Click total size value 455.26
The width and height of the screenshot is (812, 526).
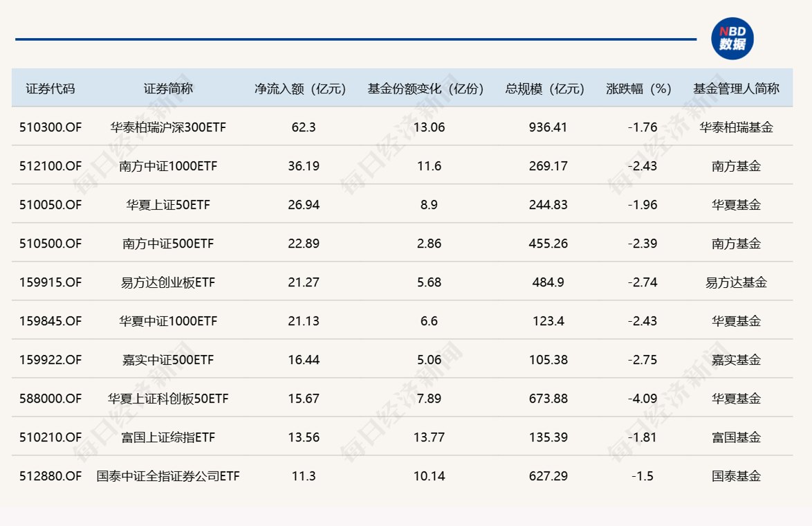(x=548, y=244)
